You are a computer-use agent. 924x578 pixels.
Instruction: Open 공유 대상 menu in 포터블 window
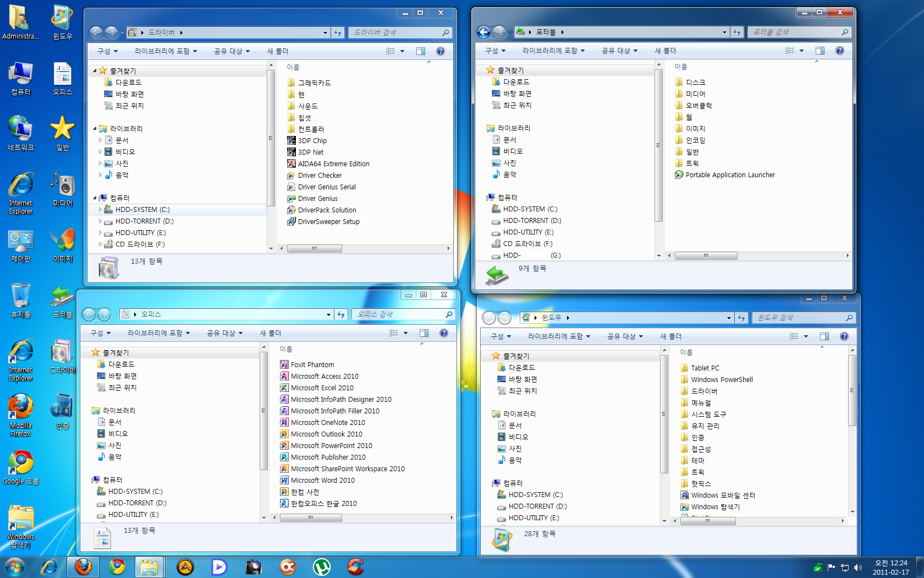pos(619,51)
